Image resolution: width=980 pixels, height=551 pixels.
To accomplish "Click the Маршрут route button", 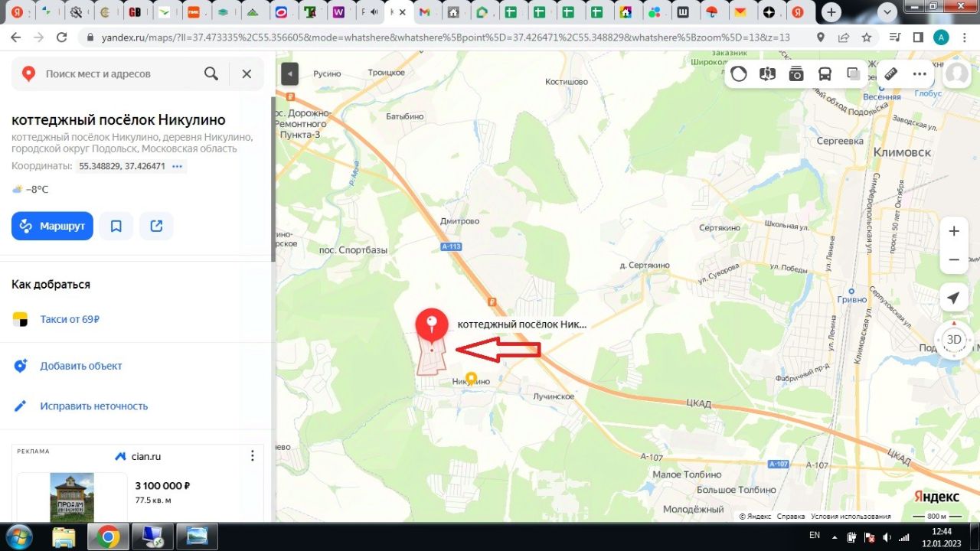I will (52, 226).
